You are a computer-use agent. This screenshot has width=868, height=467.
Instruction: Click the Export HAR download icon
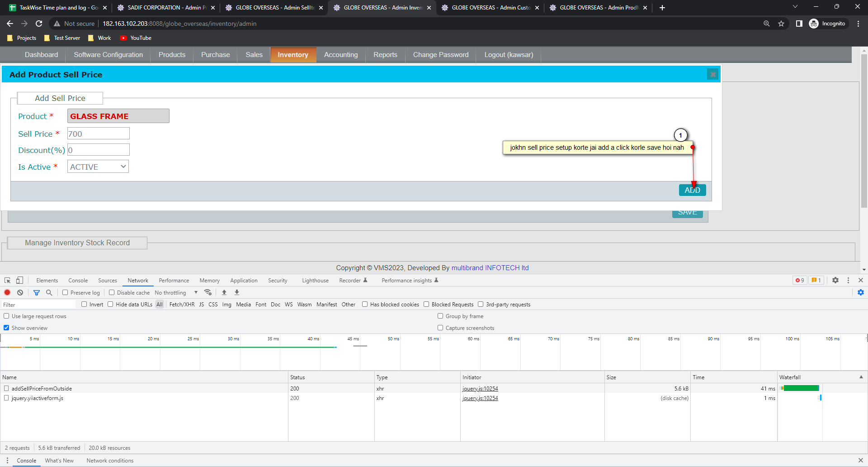pyautogui.click(x=237, y=293)
